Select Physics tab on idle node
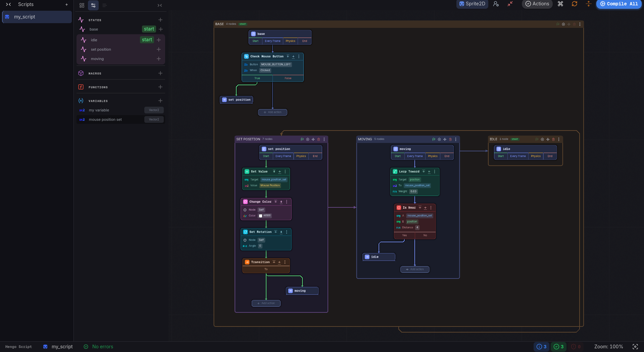 (x=536, y=156)
